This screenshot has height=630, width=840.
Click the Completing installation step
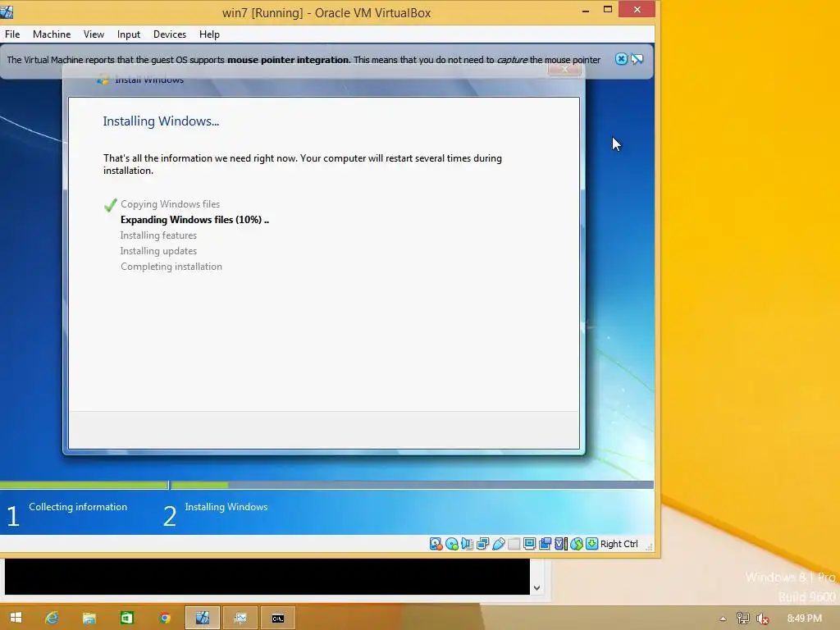tap(171, 267)
